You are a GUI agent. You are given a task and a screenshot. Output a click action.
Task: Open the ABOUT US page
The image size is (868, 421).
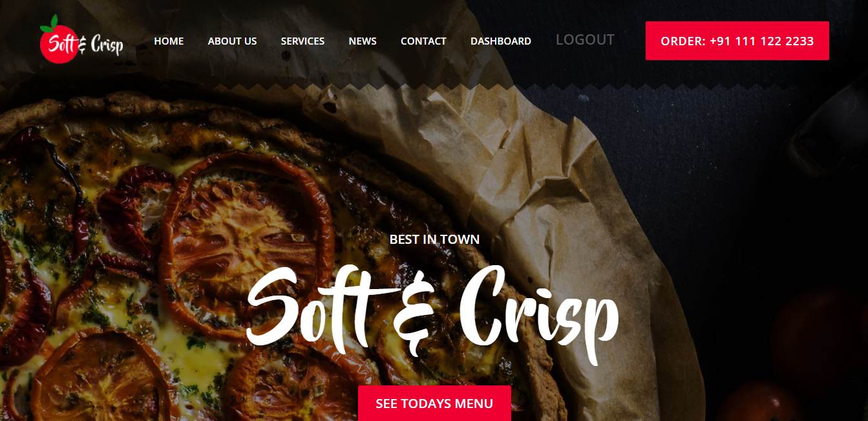[x=232, y=41]
